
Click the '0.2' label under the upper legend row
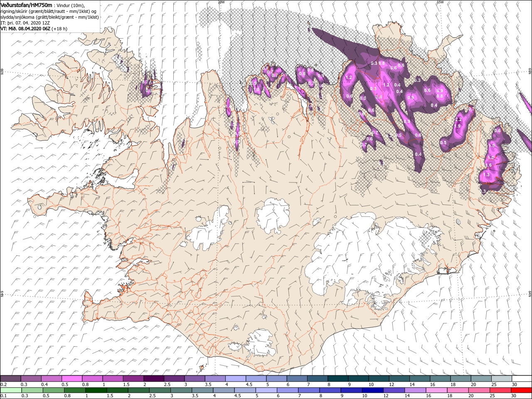(x=2, y=384)
